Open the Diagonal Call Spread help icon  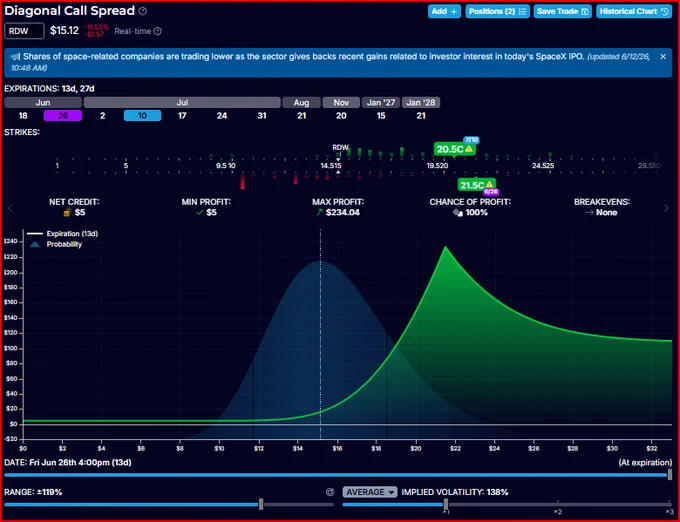143,11
